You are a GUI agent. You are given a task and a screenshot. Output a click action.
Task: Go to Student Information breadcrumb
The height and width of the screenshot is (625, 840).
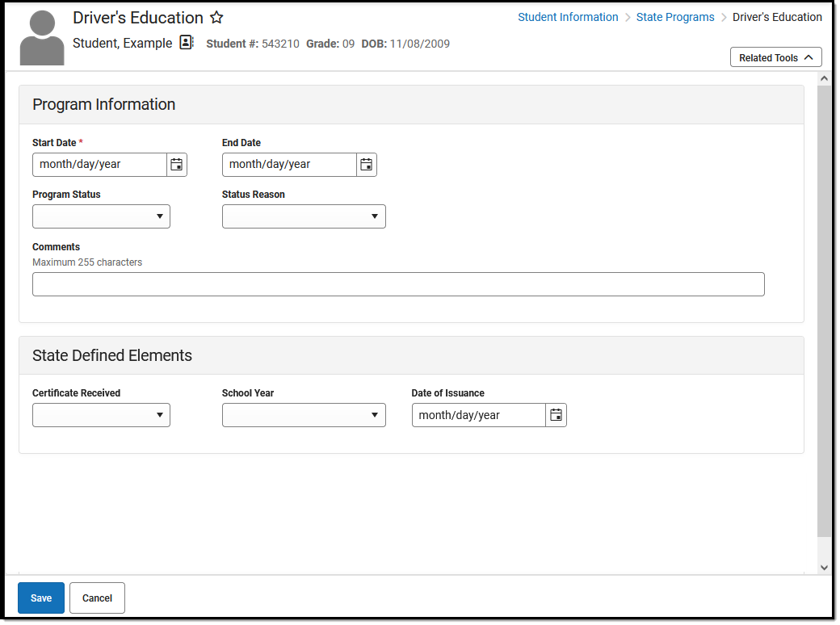568,17
